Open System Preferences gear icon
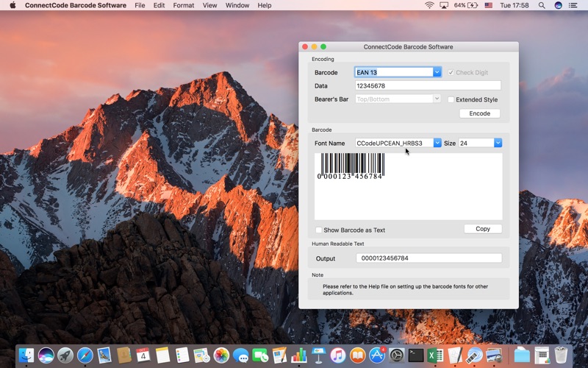The width and height of the screenshot is (588, 368). click(397, 355)
